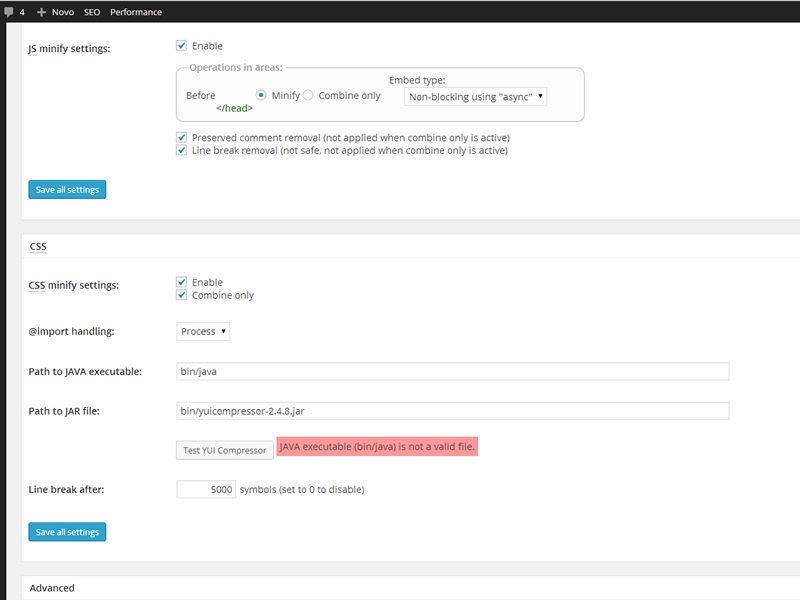800x600 pixels.
Task: Click the Line break after symbols field
Action: pyautogui.click(x=206, y=490)
